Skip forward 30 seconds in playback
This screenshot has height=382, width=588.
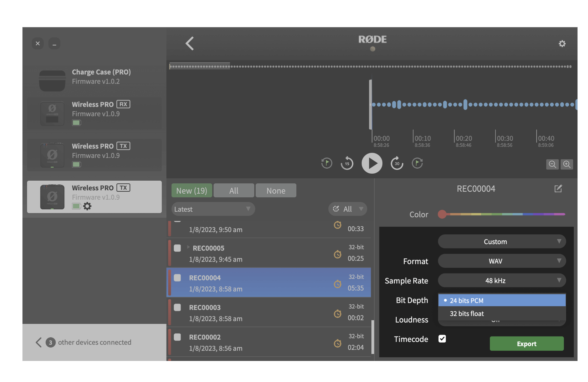pyautogui.click(x=397, y=163)
